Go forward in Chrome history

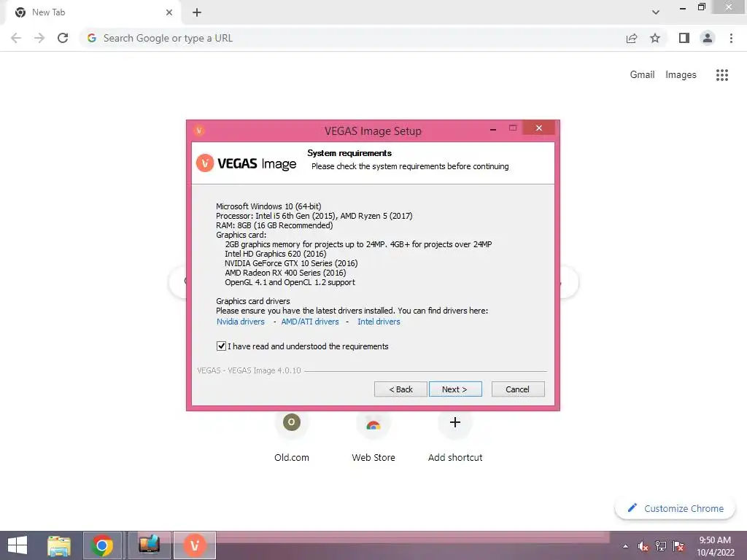pyautogui.click(x=39, y=38)
